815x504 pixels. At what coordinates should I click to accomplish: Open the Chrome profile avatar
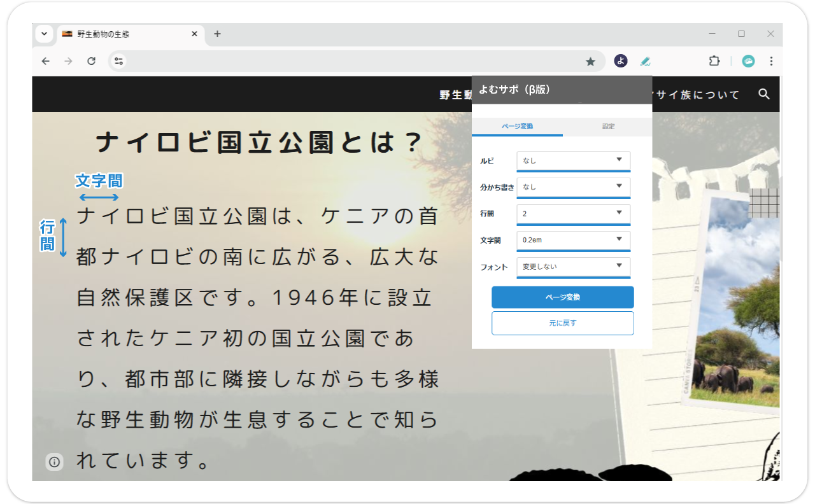[748, 61]
